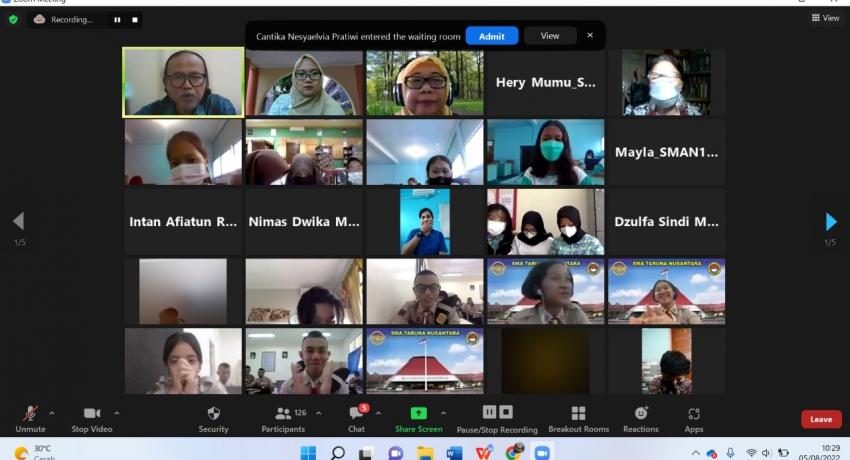Expand chat options arrow beside Chat
Viewport: 850px width, 460px height.
point(378,413)
